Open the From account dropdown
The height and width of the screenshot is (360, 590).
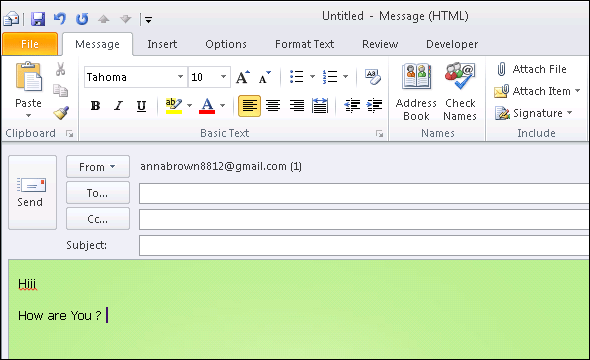98,167
